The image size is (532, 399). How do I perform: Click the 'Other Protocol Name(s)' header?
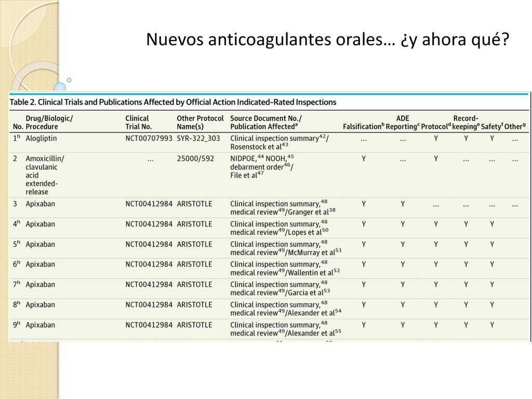200,123
